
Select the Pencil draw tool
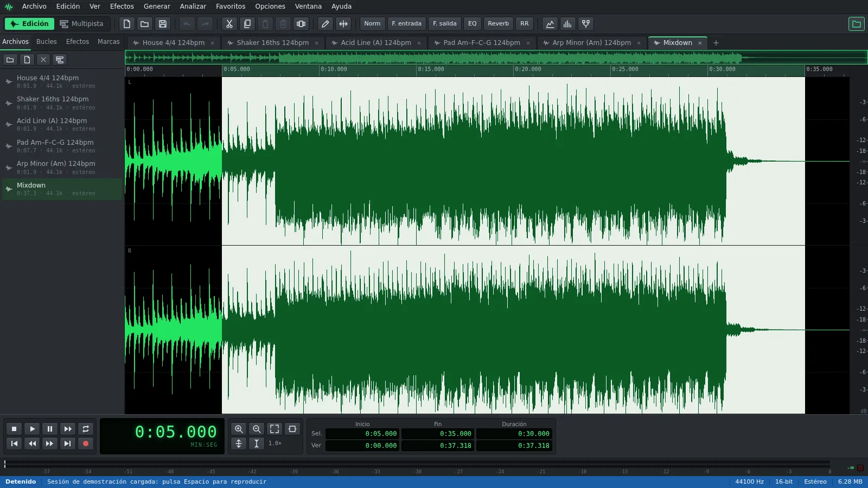(x=325, y=24)
